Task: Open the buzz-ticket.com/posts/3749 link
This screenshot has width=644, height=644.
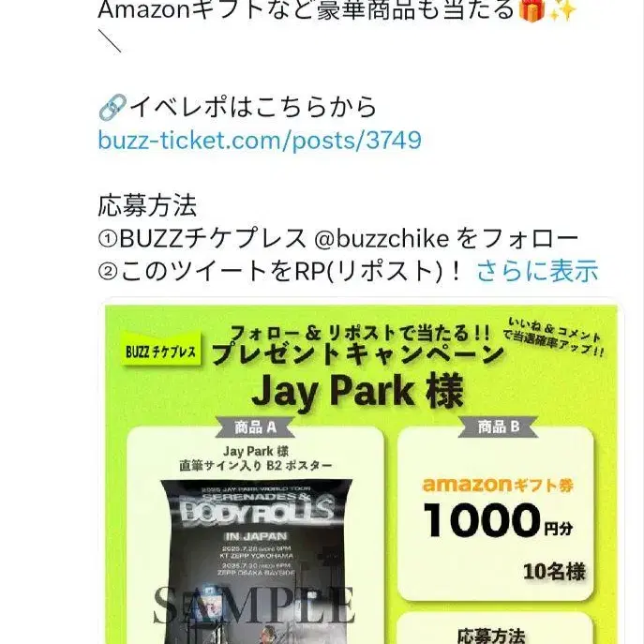Action: click(x=260, y=141)
